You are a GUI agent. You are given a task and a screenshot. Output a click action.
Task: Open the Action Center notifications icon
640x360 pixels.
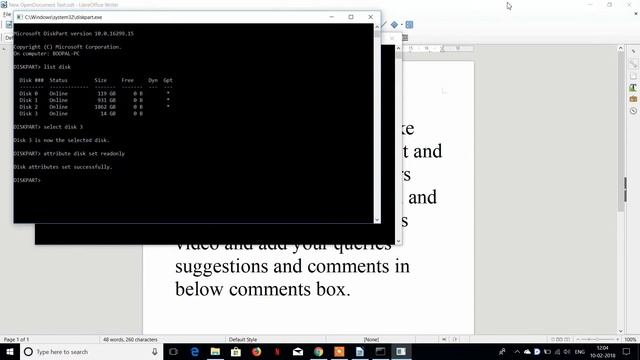click(x=627, y=351)
